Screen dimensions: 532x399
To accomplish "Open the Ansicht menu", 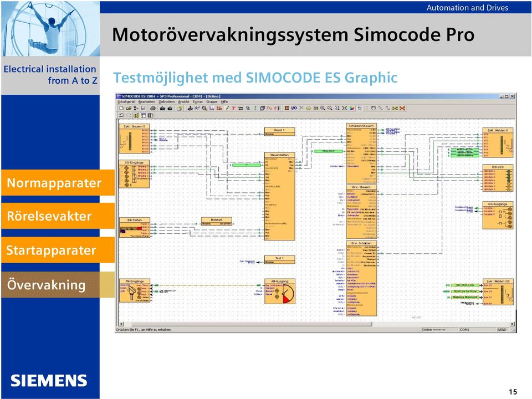I will point(183,102).
